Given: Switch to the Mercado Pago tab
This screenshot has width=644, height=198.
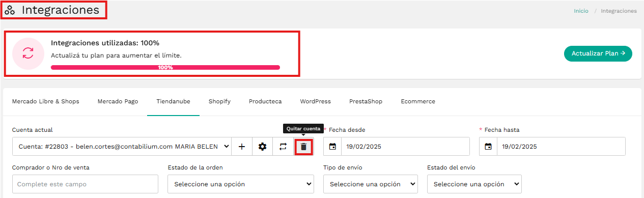Looking at the screenshot, I should pyautogui.click(x=118, y=101).
